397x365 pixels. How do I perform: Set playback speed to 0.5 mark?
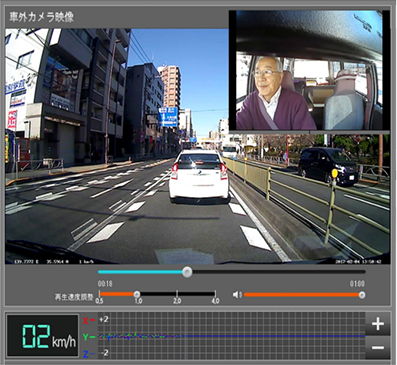(x=99, y=301)
